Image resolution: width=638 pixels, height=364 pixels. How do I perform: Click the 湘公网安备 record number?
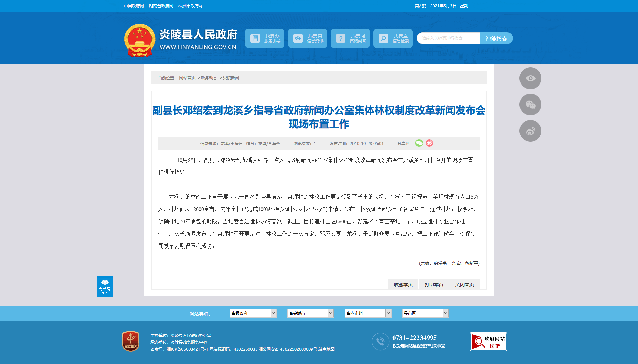click(x=288, y=349)
